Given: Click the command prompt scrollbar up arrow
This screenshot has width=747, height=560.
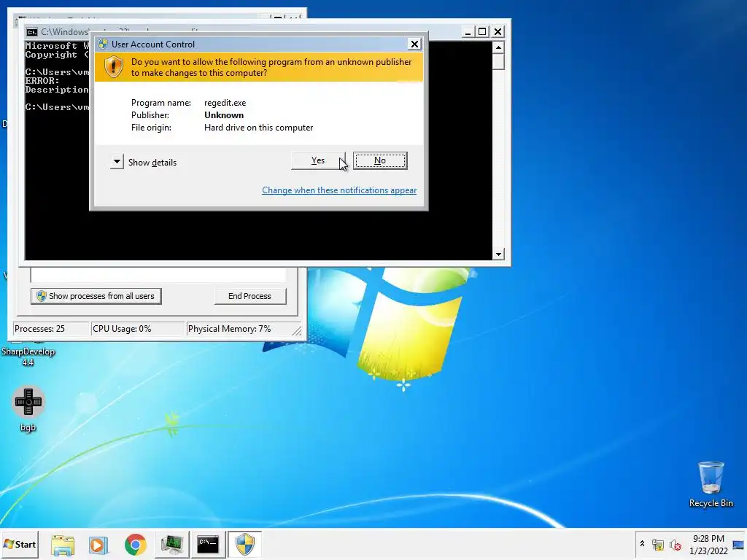Looking at the screenshot, I should pos(498,47).
